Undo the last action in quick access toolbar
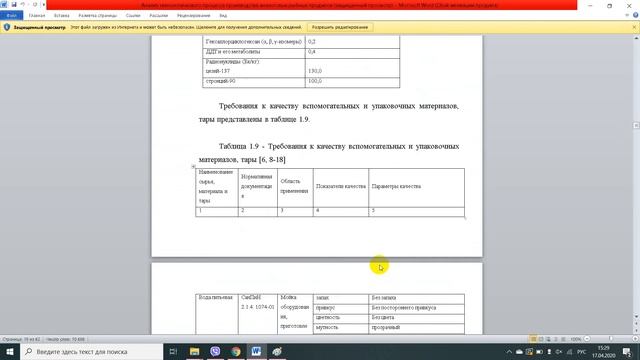This screenshot has width=640, height=360. 23,4
